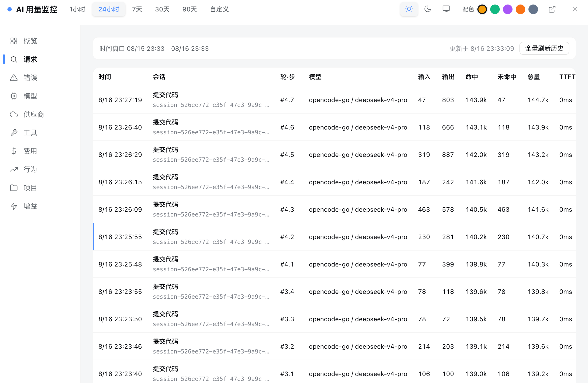Select step #3.3 in the requests table
This screenshot has height=383, width=588.
point(287,319)
